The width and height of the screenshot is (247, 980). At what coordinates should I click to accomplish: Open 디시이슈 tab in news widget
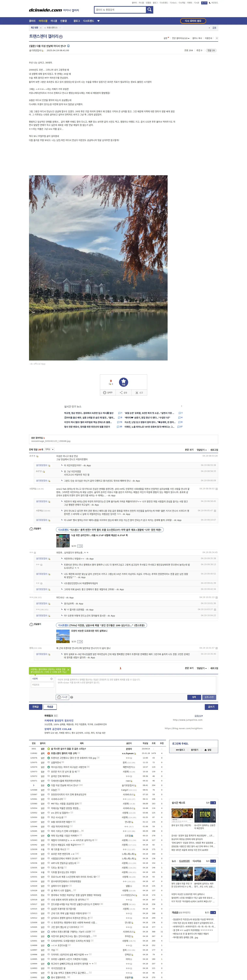pyautogui.click(x=197, y=861)
